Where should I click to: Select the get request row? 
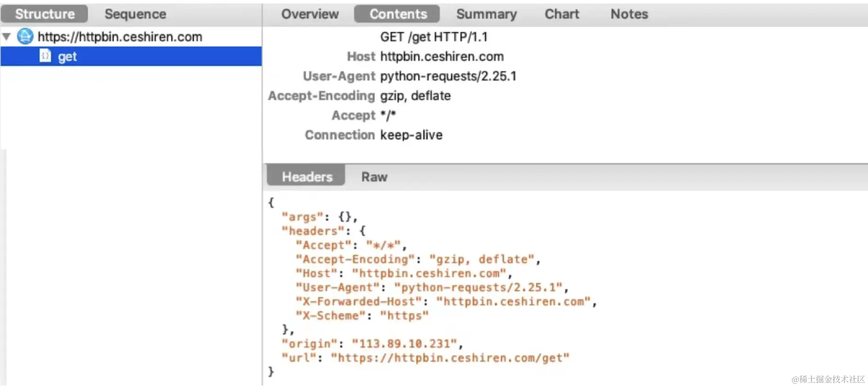[x=131, y=56]
